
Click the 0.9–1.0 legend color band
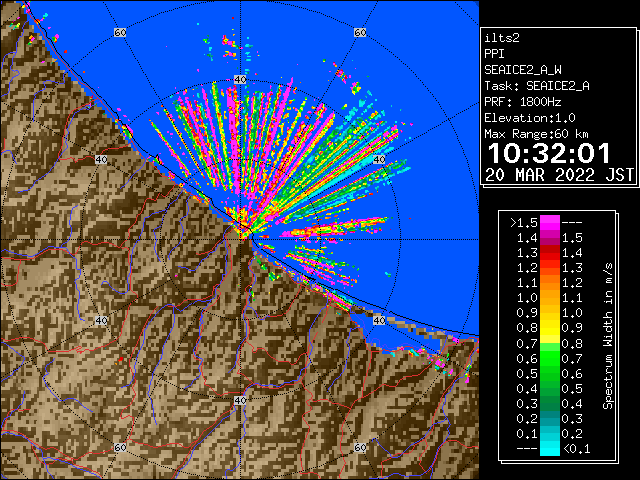point(550,313)
